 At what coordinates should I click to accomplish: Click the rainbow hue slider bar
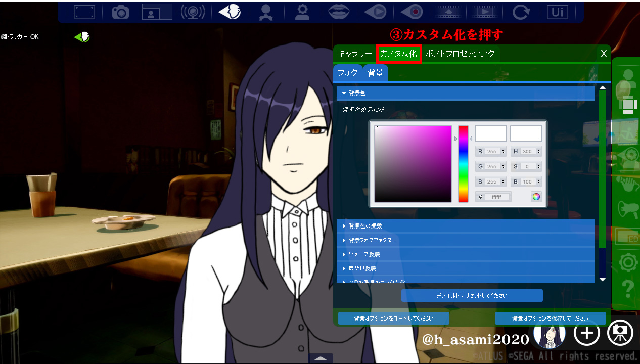click(x=463, y=164)
